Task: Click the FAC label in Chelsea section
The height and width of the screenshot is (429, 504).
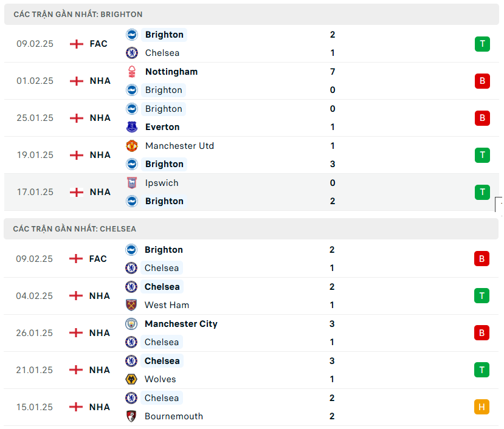Action: [98, 259]
